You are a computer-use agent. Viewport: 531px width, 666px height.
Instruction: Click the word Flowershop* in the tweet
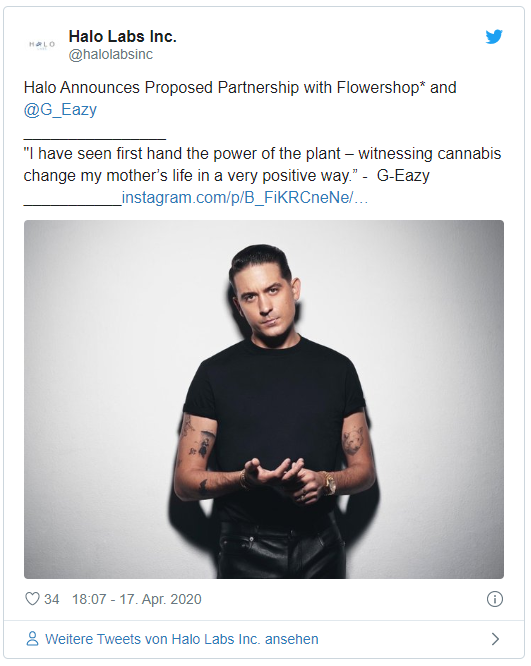coord(381,87)
